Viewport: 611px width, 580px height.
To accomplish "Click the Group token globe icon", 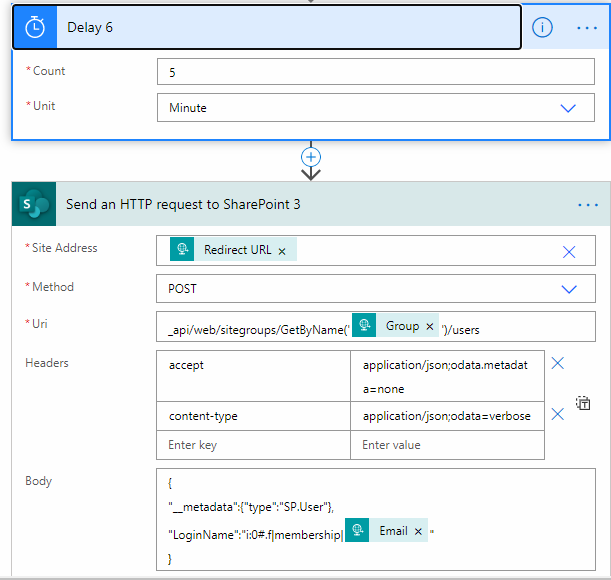I will pos(364,325).
